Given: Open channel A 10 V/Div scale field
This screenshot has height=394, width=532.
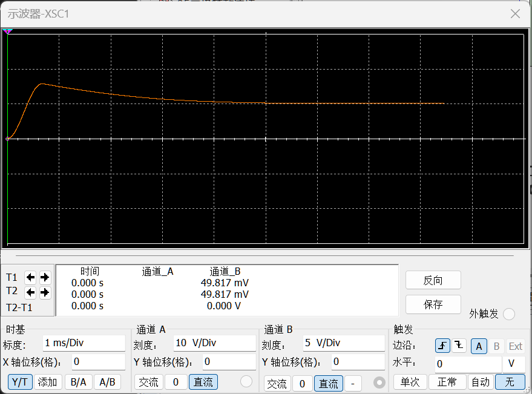Looking at the screenshot, I should pyautogui.click(x=214, y=343).
